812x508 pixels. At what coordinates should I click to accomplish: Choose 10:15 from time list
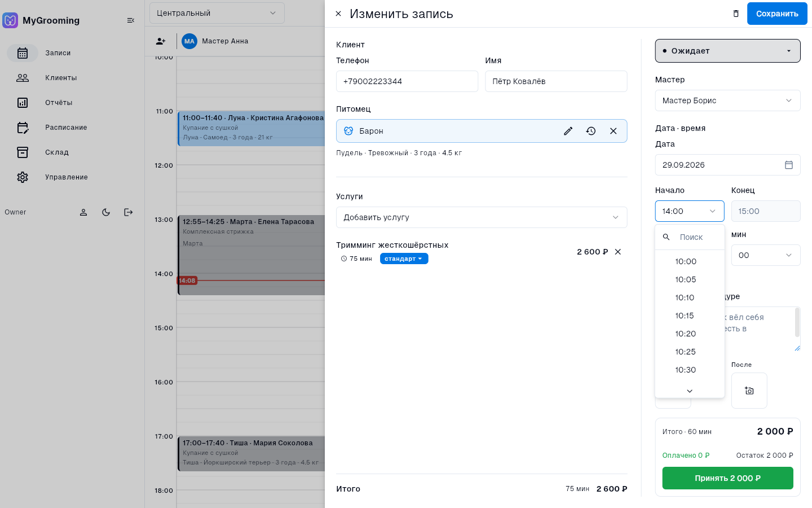690,316
